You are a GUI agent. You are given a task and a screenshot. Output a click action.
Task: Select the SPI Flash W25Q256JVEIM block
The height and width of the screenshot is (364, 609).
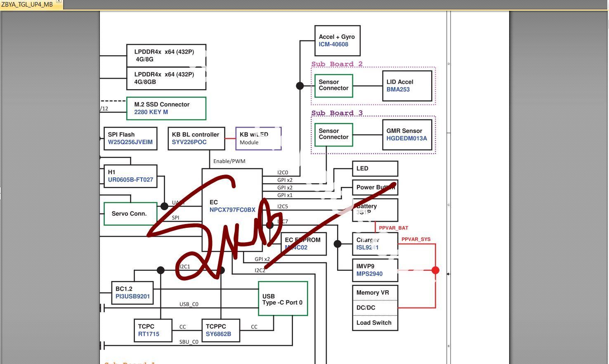[x=130, y=138]
